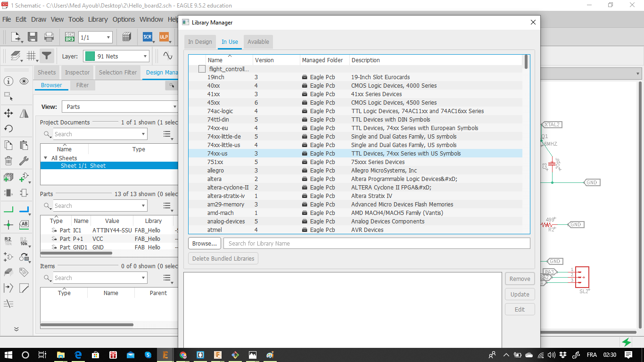This screenshot has height=362, width=644.
Task: Select the 40xx library row
Action: [x=355, y=86]
